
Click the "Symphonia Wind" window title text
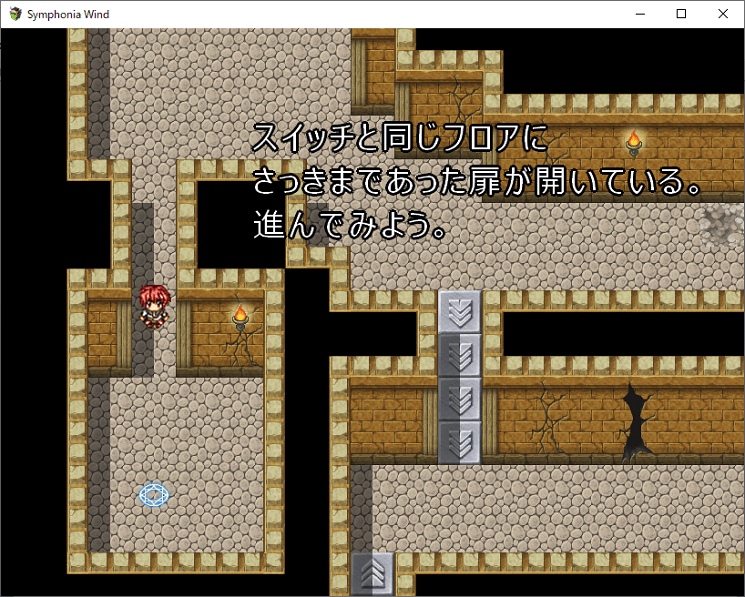tap(68, 14)
